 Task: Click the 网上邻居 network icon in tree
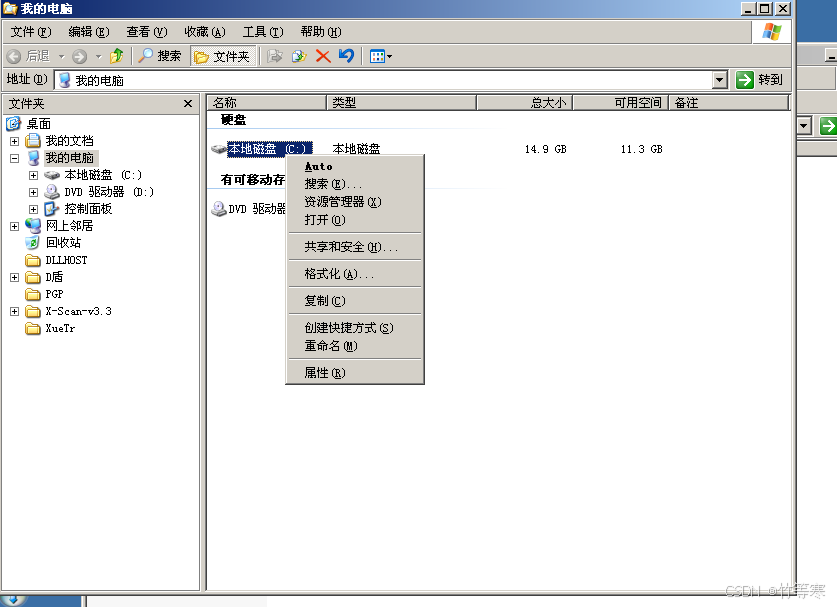[x=34, y=226]
